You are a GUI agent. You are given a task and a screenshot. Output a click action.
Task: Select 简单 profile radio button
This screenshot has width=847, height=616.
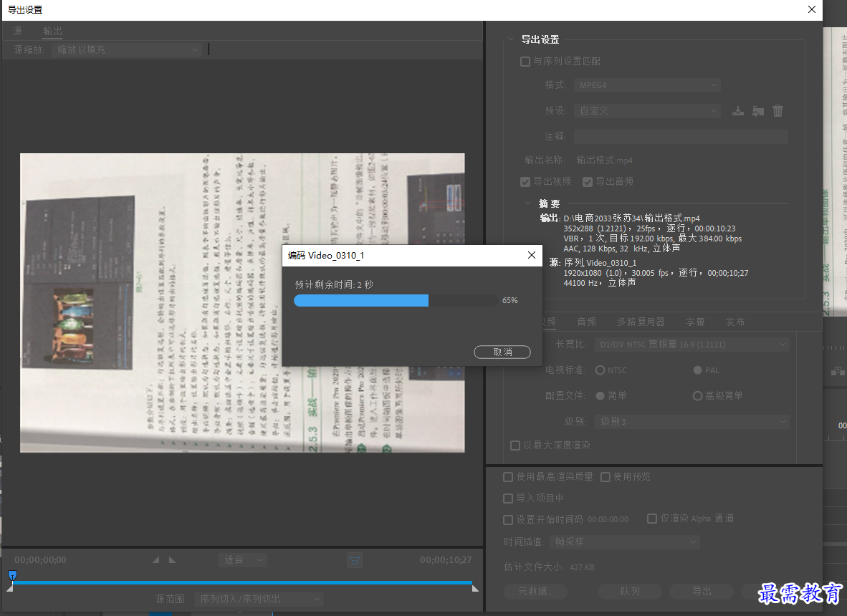coord(600,395)
